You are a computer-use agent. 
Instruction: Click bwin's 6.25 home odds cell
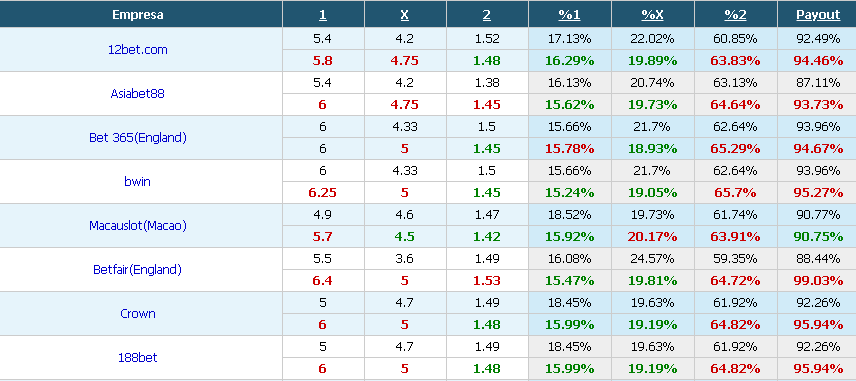(x=323, y=193)
